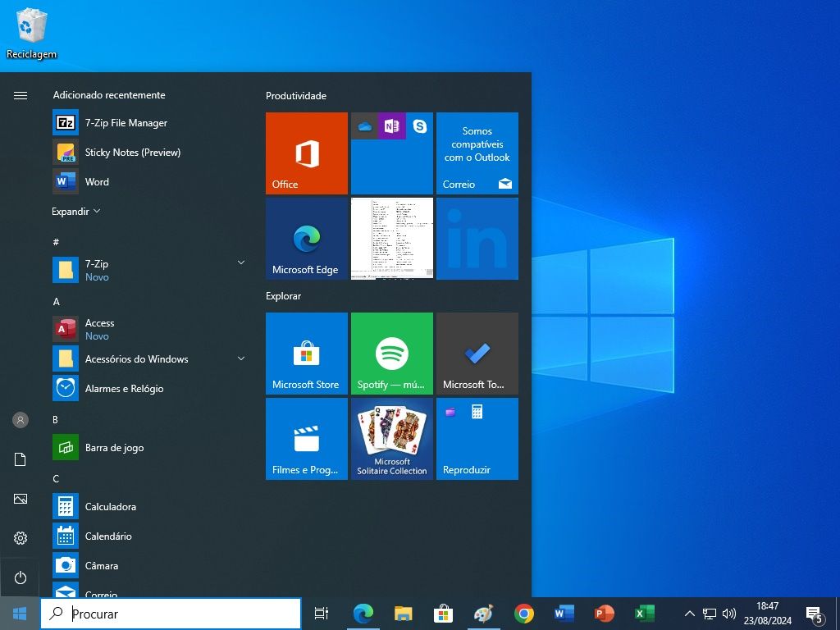Show hidden system tray icons
The height and width of the screenshot is (630, 840).
pos(690,614)
